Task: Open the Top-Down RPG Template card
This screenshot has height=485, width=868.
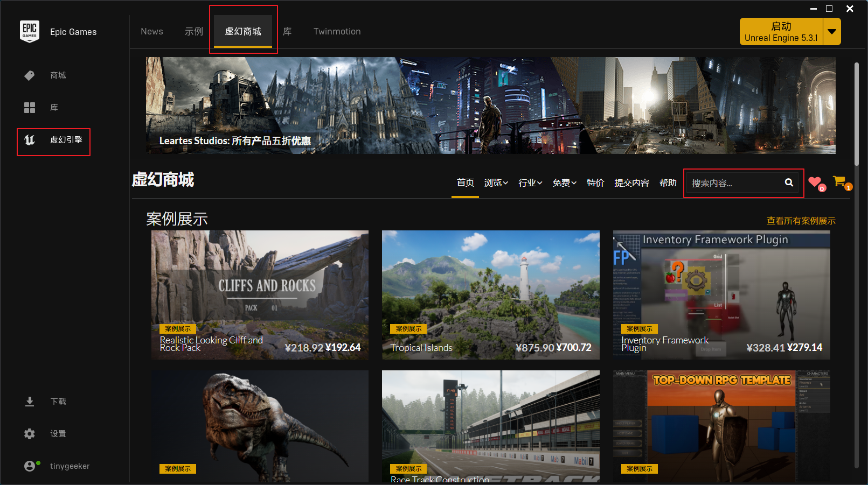Action: (x=721, y=426)
